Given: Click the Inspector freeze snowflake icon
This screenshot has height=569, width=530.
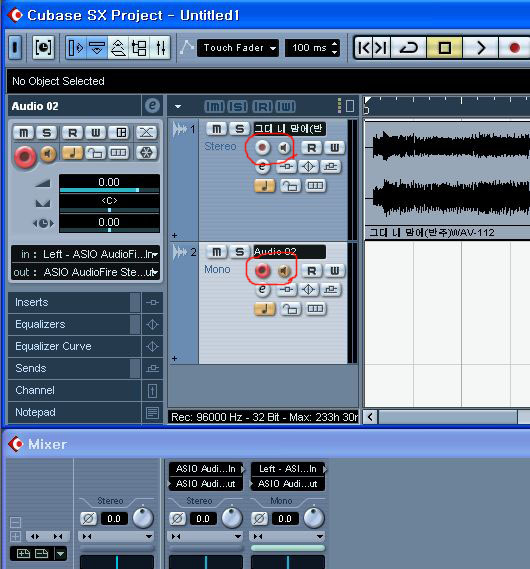Looking at the screenshot, I should click(x=147, y=153).
